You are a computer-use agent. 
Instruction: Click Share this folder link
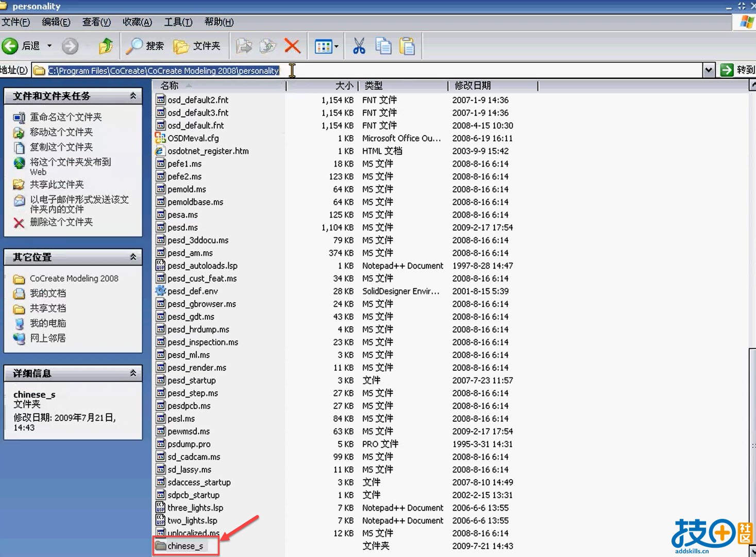[57, 185]
